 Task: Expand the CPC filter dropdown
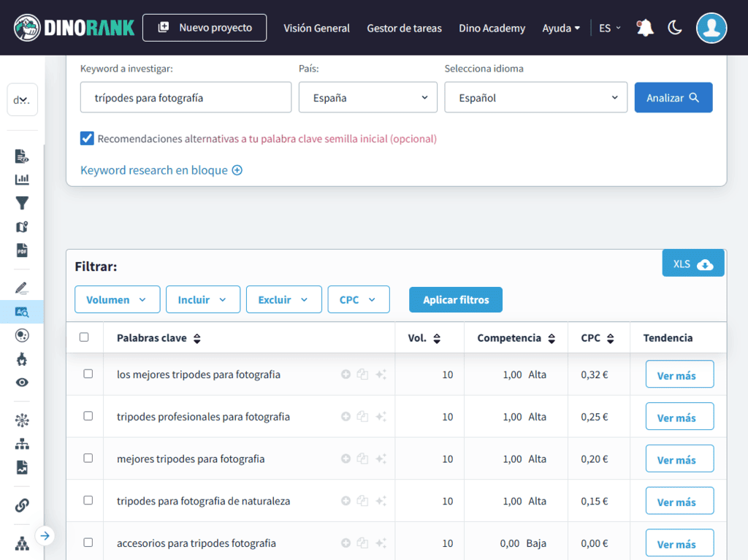pos(359,299)
